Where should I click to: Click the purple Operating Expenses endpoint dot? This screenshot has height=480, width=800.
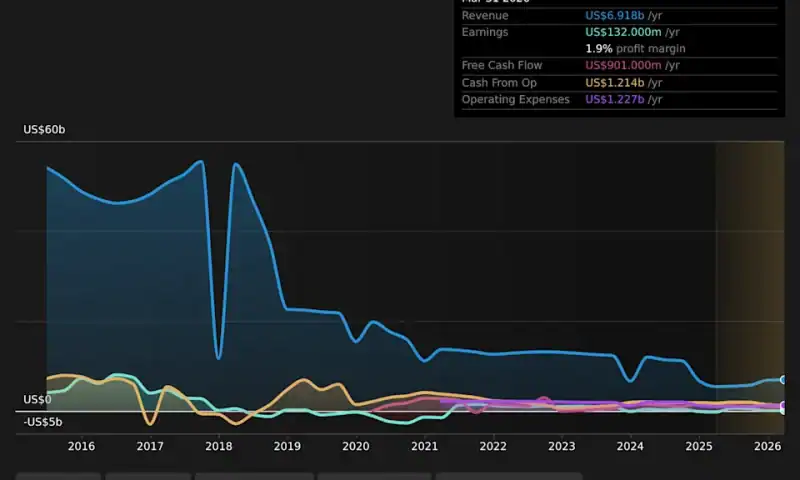click(x=783, y=406)
